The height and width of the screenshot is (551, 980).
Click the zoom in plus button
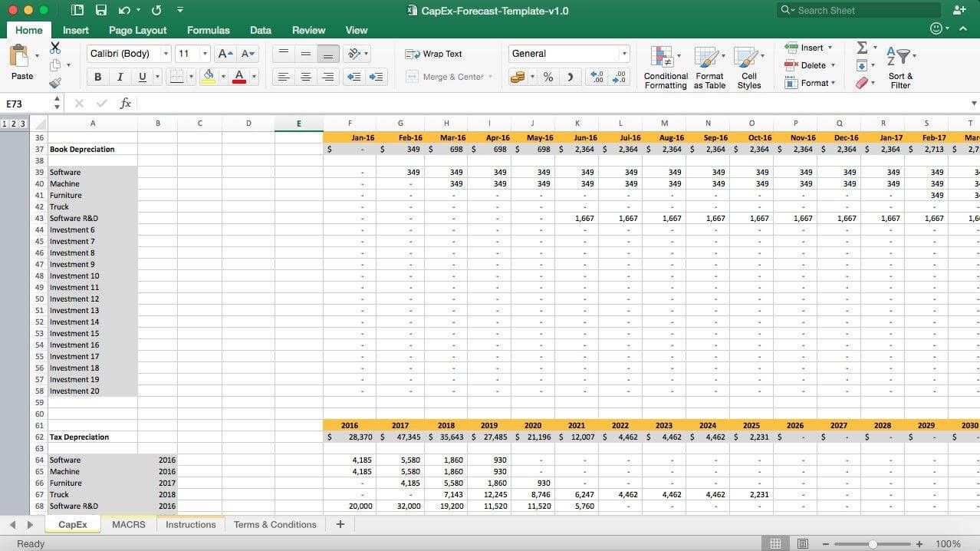tap(919, 544)
